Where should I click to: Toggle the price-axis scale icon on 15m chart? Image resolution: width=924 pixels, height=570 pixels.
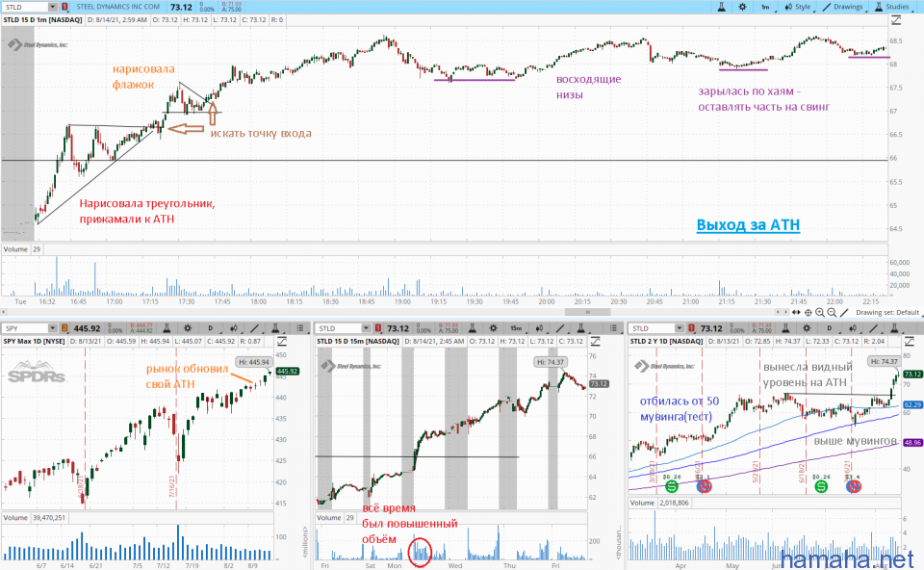(x=595, y=341)
